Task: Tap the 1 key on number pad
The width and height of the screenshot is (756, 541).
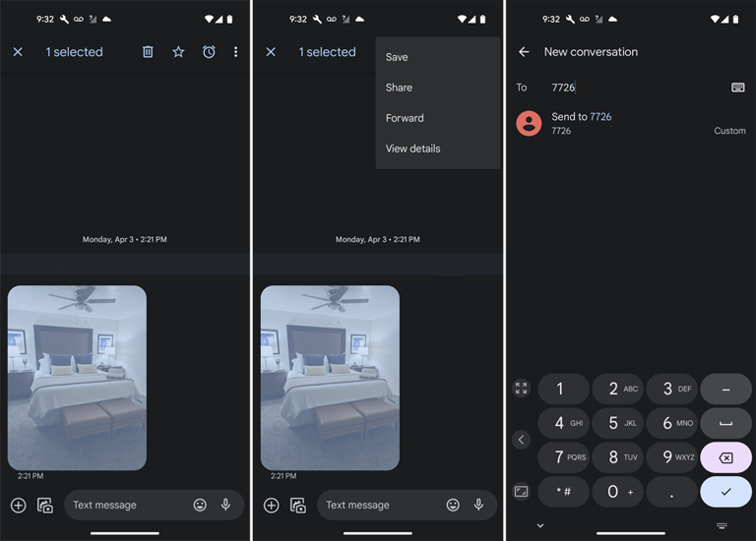Action: [563, 389]
